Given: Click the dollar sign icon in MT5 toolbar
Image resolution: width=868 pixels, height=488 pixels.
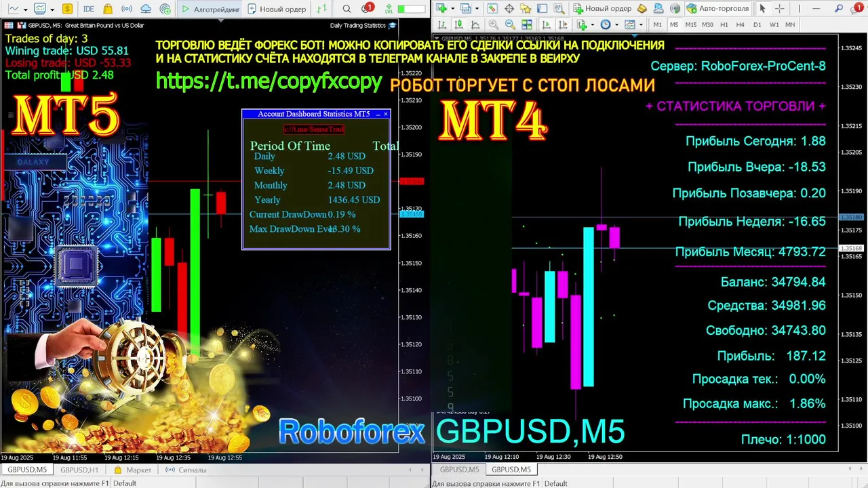Looking at the screenshot, I should click(67, 9).
